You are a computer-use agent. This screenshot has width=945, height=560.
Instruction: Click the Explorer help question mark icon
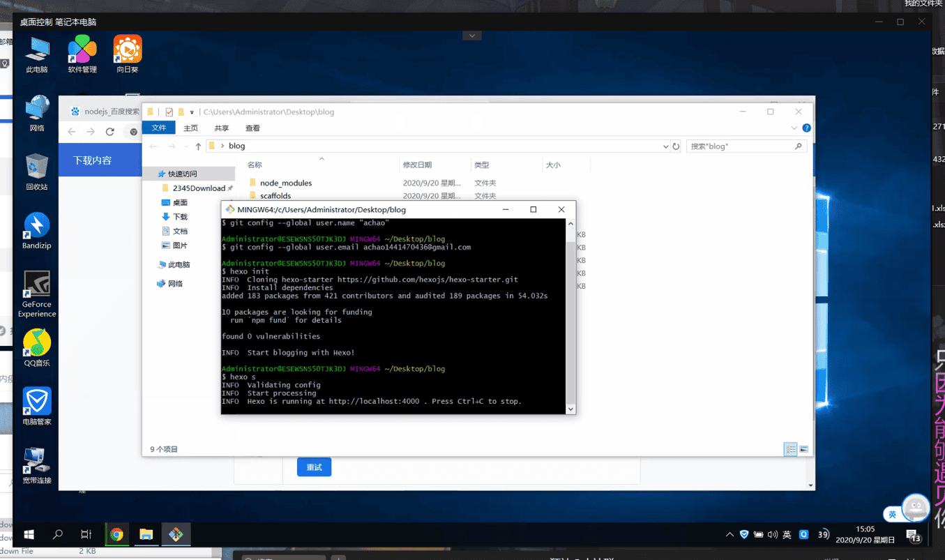[806, 128]
